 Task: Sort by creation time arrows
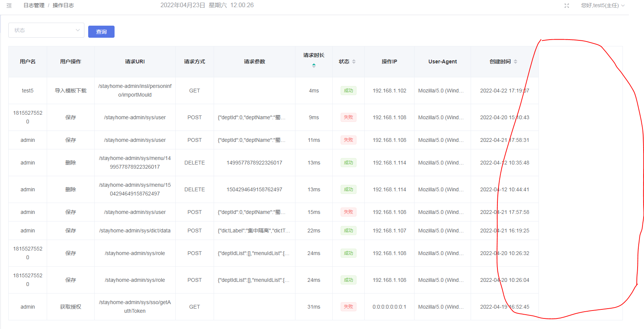(x=515, y=61)
